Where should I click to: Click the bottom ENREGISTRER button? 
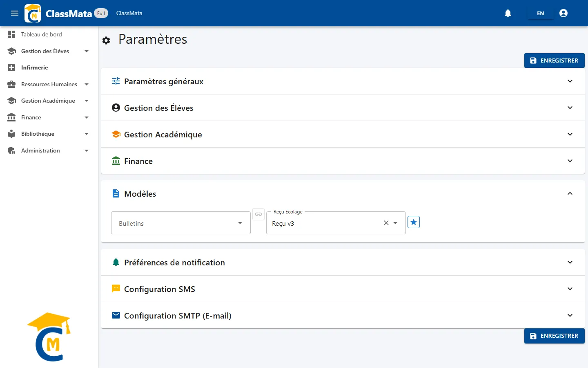[x=555, y=336]
